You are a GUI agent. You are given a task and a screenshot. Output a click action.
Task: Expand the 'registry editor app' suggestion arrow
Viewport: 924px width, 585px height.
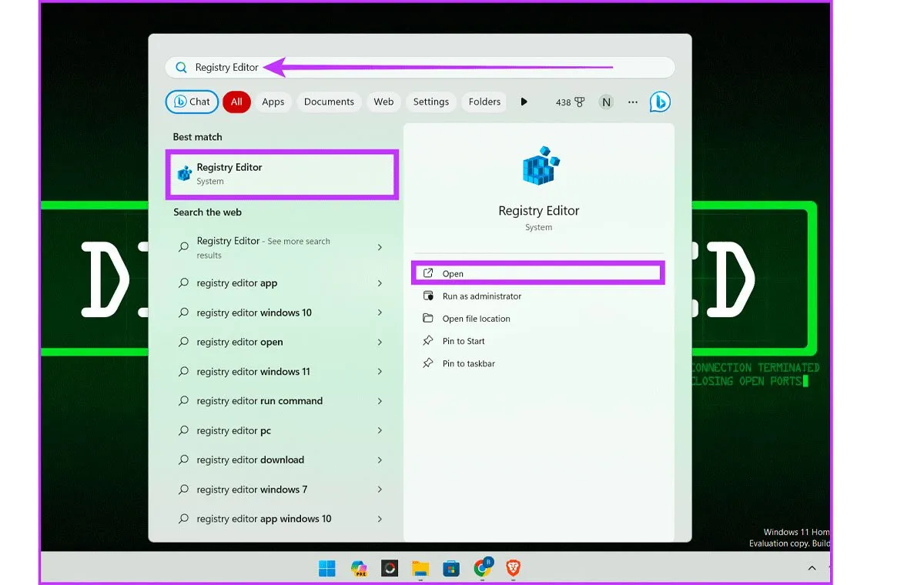click(x=380, y=283)
